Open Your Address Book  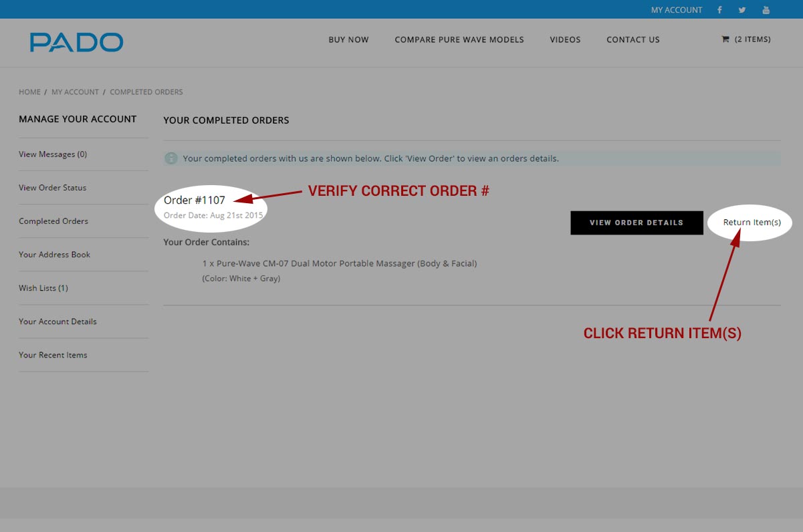(54, 255)
